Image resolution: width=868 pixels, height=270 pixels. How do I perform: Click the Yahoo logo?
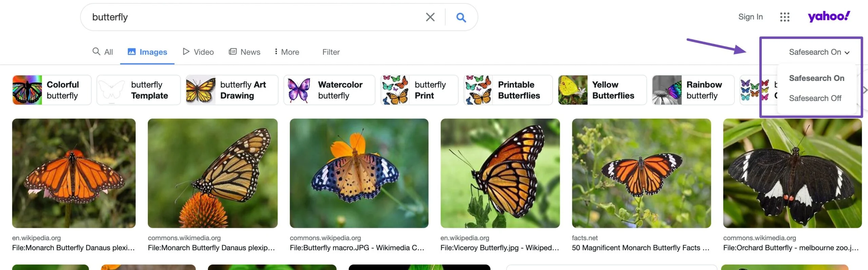tap(828, 16)
